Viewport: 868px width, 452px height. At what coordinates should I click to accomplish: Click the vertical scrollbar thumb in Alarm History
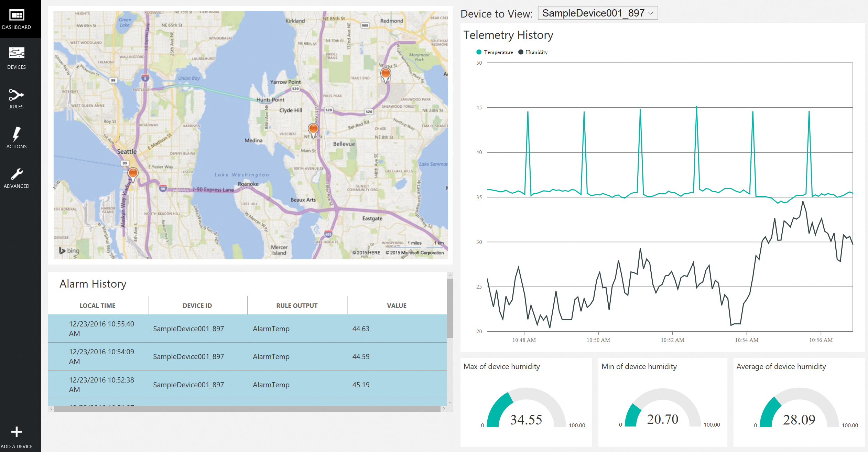(450, 308)
